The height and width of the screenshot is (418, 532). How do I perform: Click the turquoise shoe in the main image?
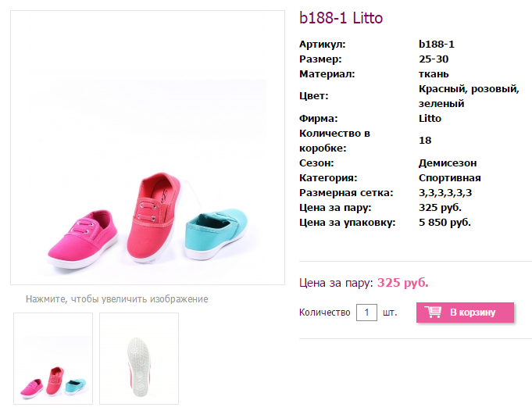coord(216,233)
